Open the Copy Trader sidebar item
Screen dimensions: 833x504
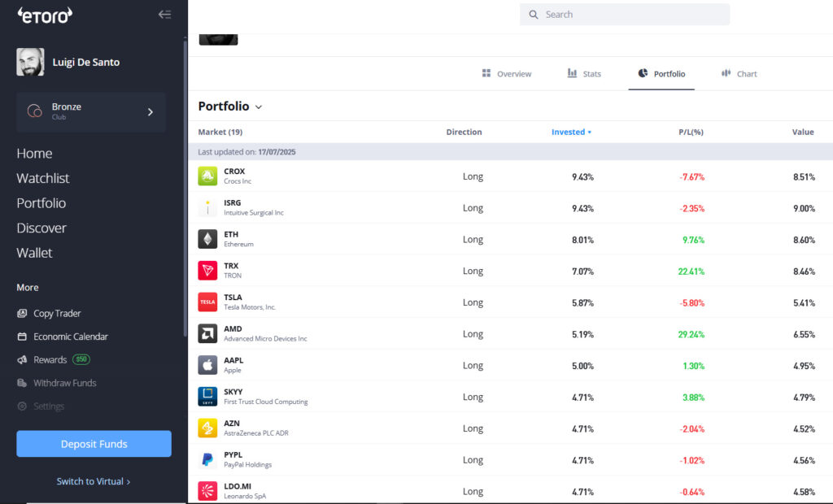point(57,314)
